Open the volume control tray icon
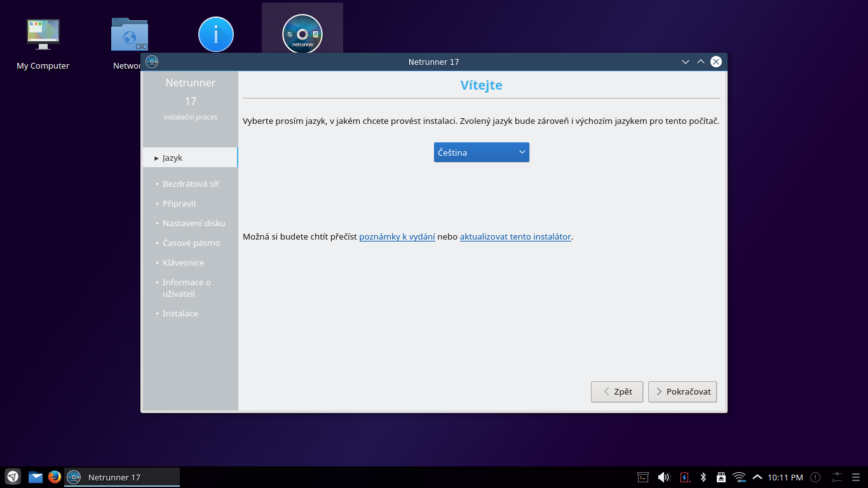868x488 pixels. tap(663, 477)
